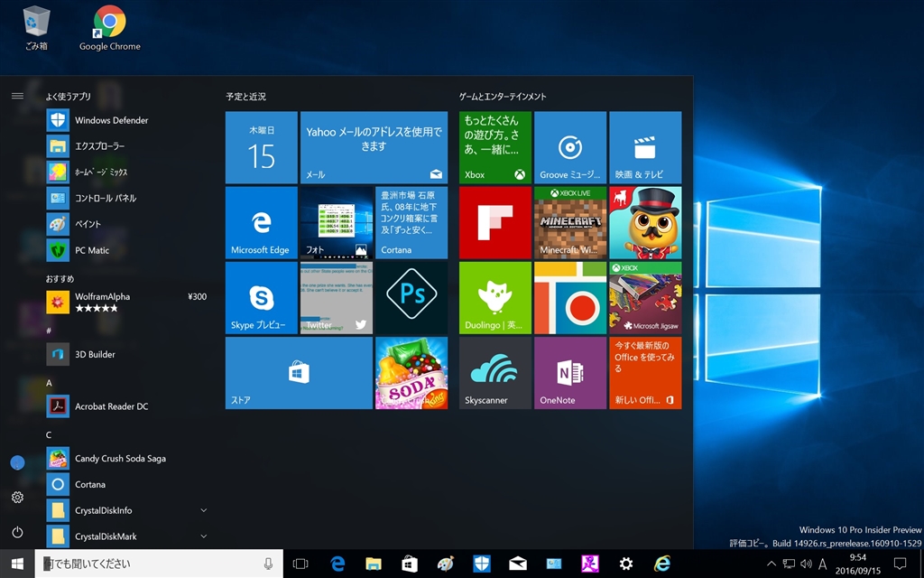Expand the CrystalDiskMark folder chevron
924x578 pixels.
click(204, 536)
